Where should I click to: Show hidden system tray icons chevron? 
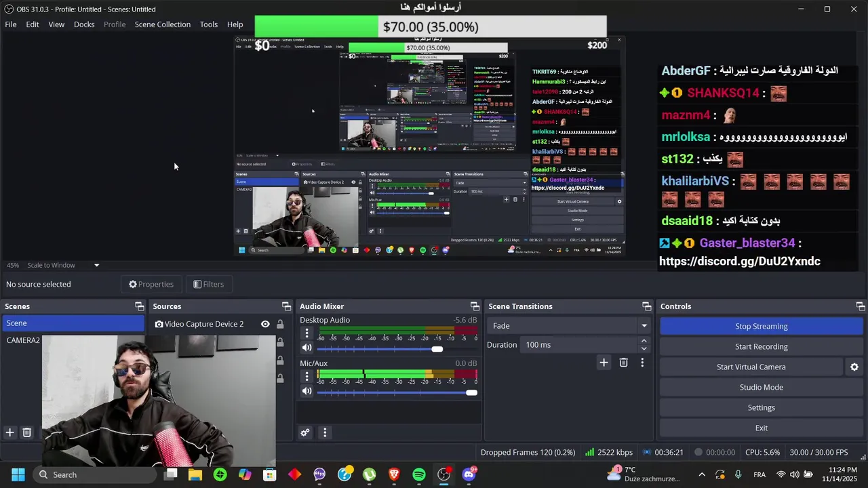702,474
